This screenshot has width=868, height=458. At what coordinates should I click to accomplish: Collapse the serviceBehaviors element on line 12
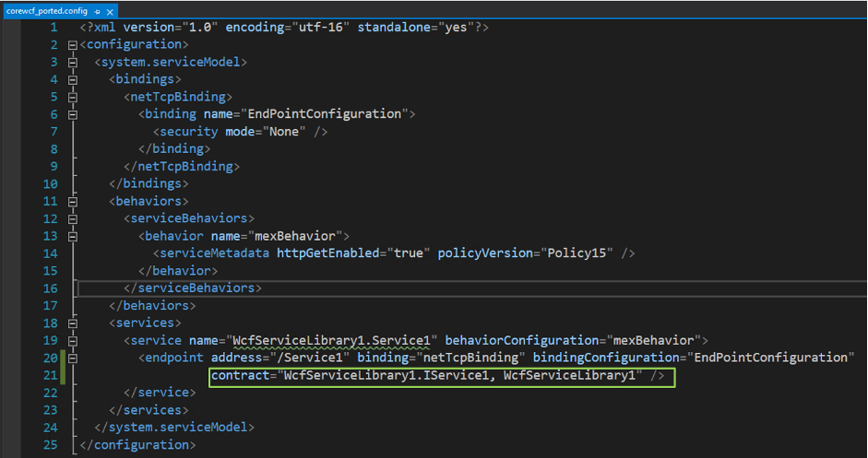[x=73, y=219]
